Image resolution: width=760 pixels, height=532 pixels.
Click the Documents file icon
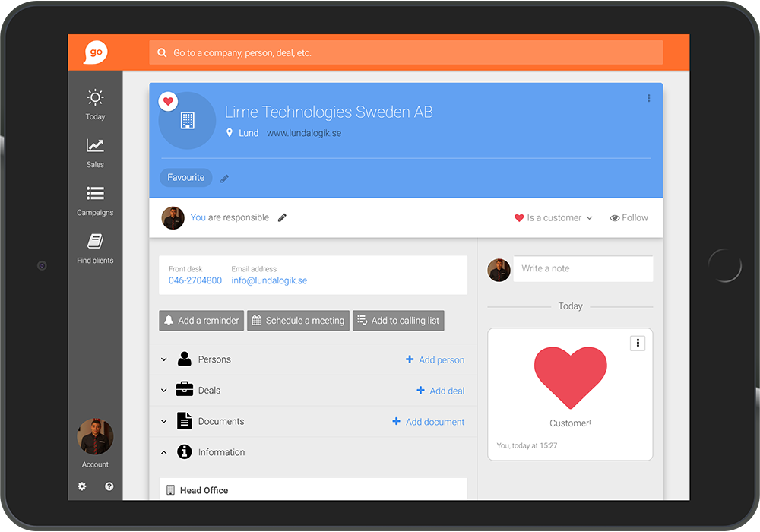point(184,420)
